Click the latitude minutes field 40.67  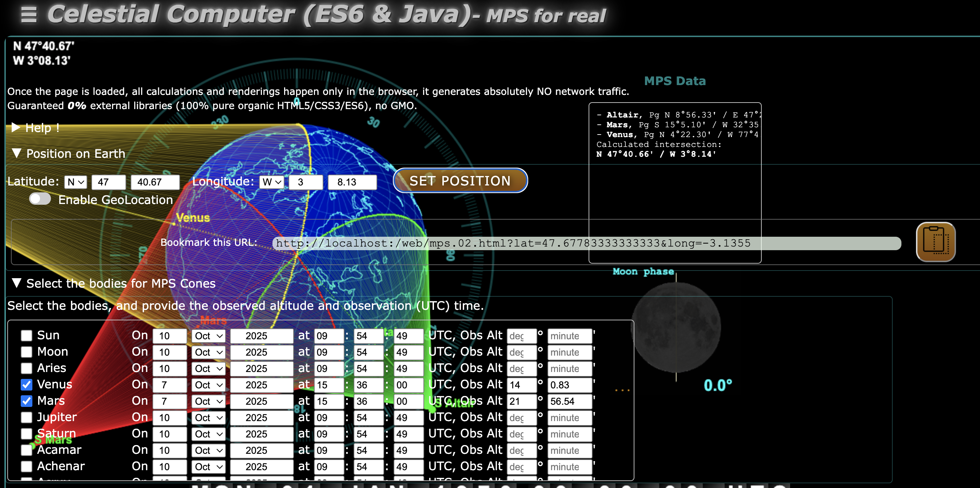[155, 182]
